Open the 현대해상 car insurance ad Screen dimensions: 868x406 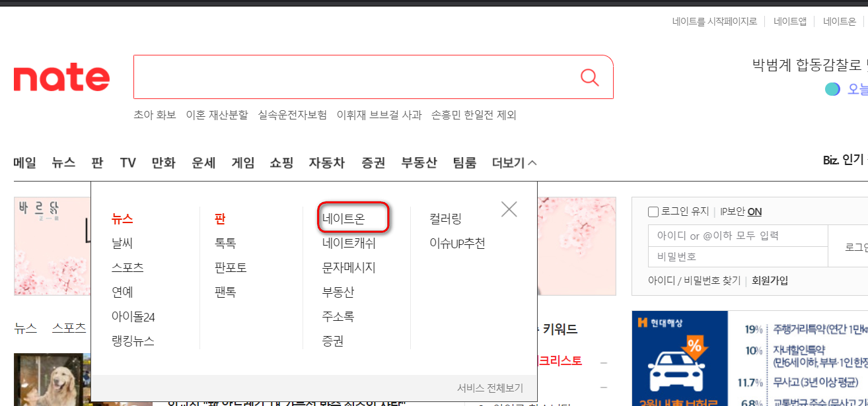(750, 358)
